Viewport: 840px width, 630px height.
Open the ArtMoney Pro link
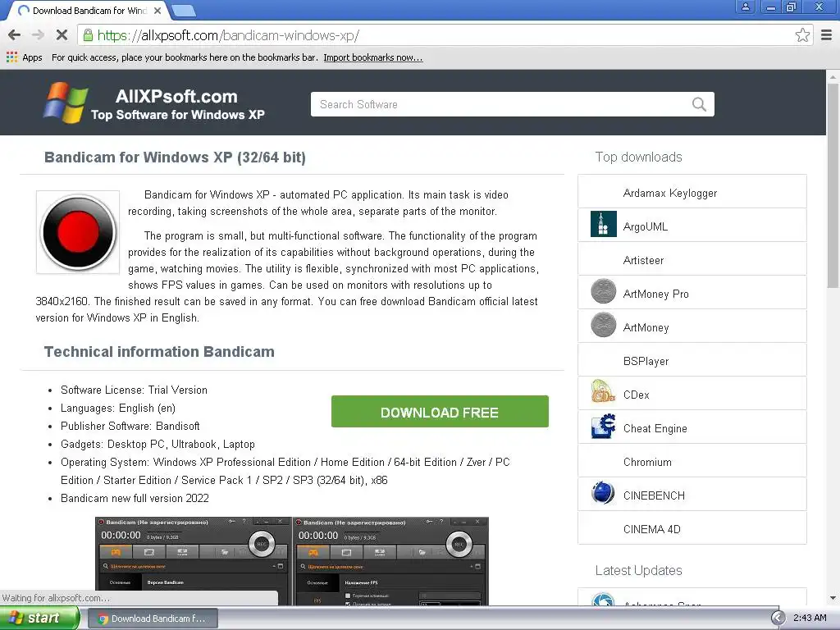(655, 294)
